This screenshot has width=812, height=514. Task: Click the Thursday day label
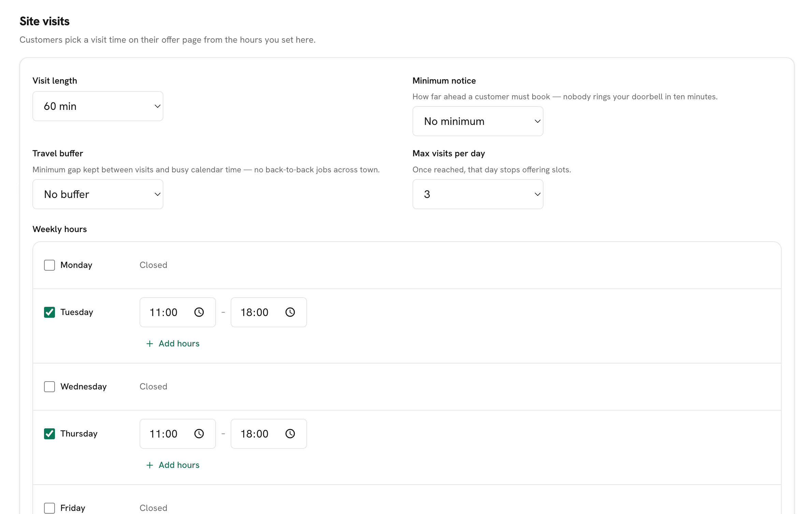pyautogui.click(x=79, y=434)
